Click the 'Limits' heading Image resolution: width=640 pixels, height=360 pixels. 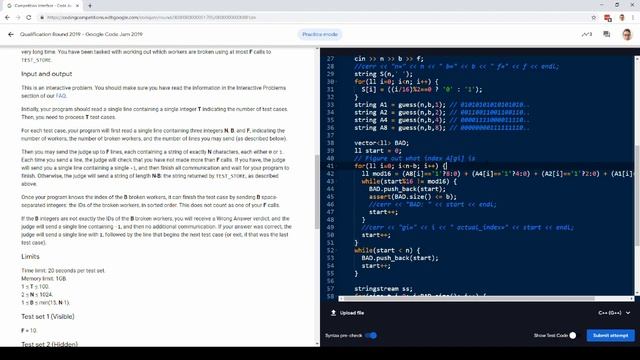(30, 257)
